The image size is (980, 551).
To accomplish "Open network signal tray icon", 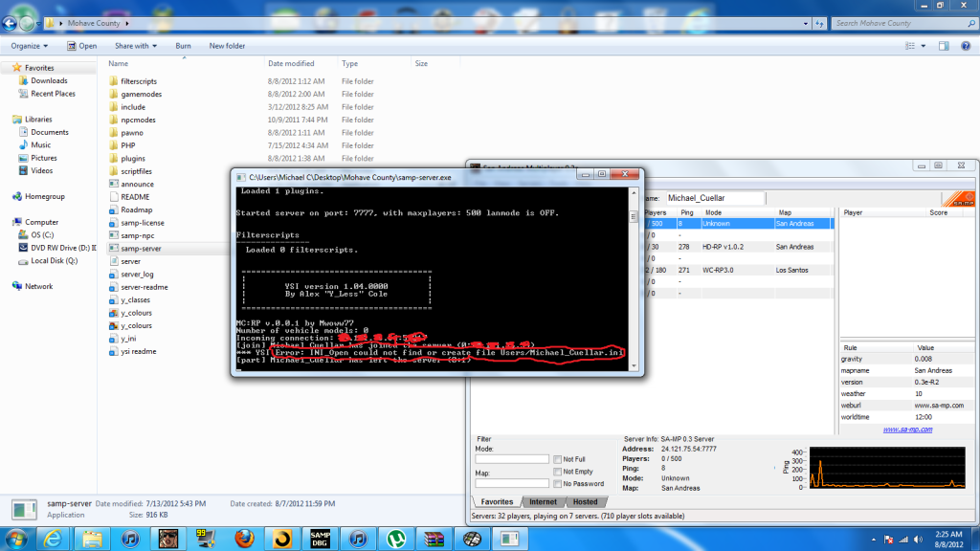I will click(x=903, y=540).
